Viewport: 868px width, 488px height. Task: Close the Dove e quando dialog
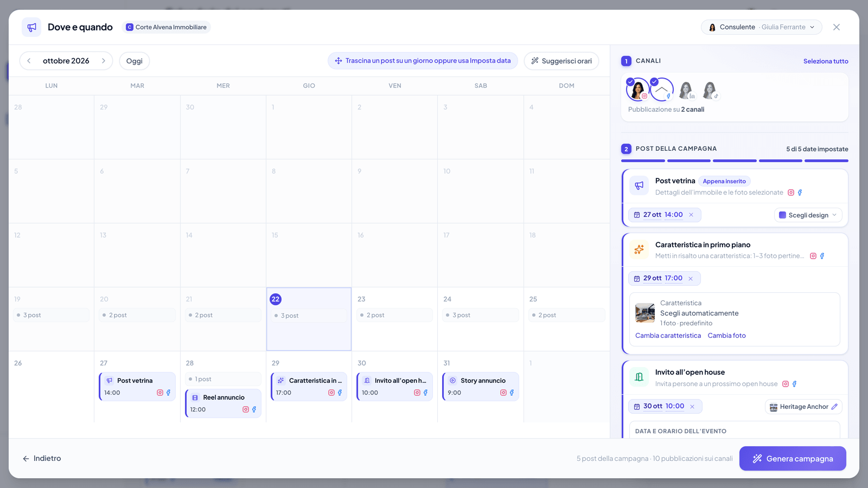[x=837, y=27]
